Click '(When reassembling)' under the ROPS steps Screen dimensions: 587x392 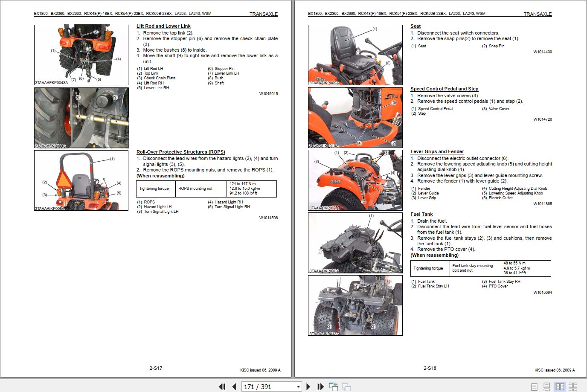pyautogui.click(x=160, y=176)
